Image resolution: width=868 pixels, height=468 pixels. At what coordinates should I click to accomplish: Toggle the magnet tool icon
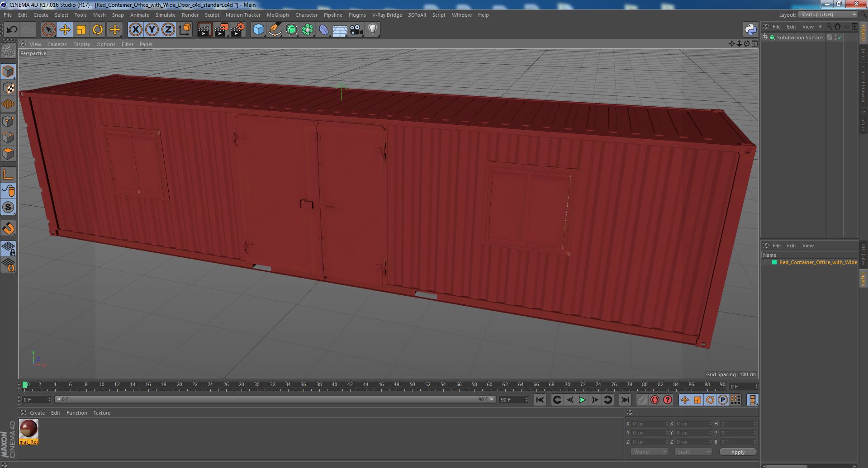click(8, 228)
